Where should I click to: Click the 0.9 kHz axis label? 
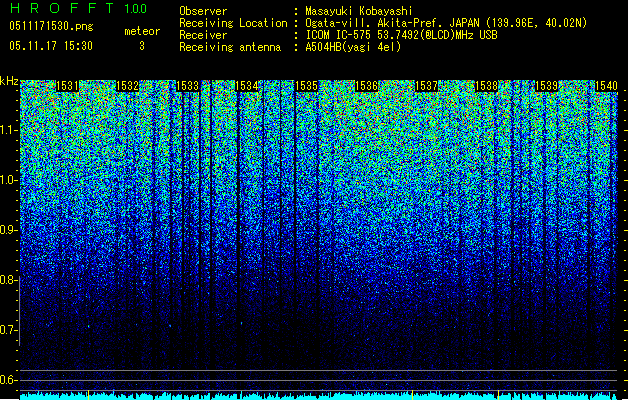pos(9,230)
